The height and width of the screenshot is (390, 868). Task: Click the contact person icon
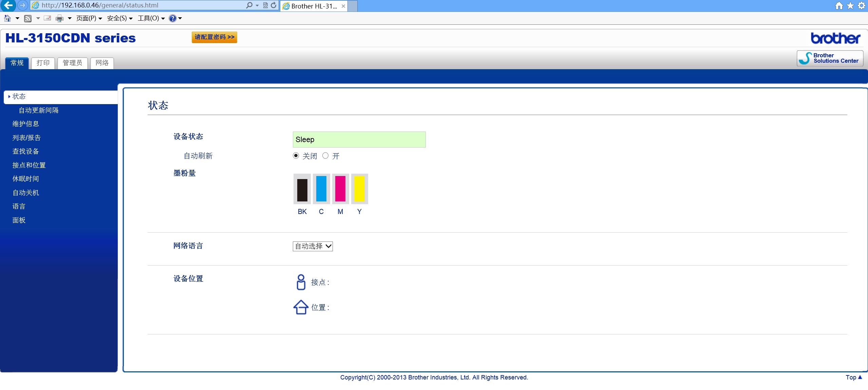[x=301, y=282]
